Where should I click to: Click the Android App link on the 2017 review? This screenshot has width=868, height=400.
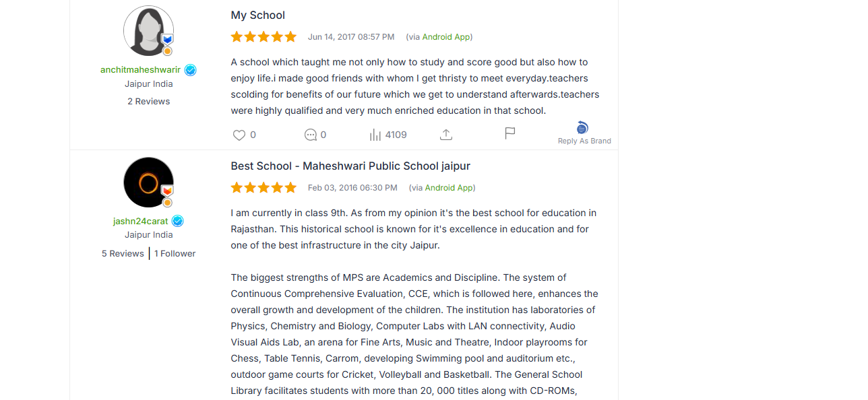[x=446, y=37]
